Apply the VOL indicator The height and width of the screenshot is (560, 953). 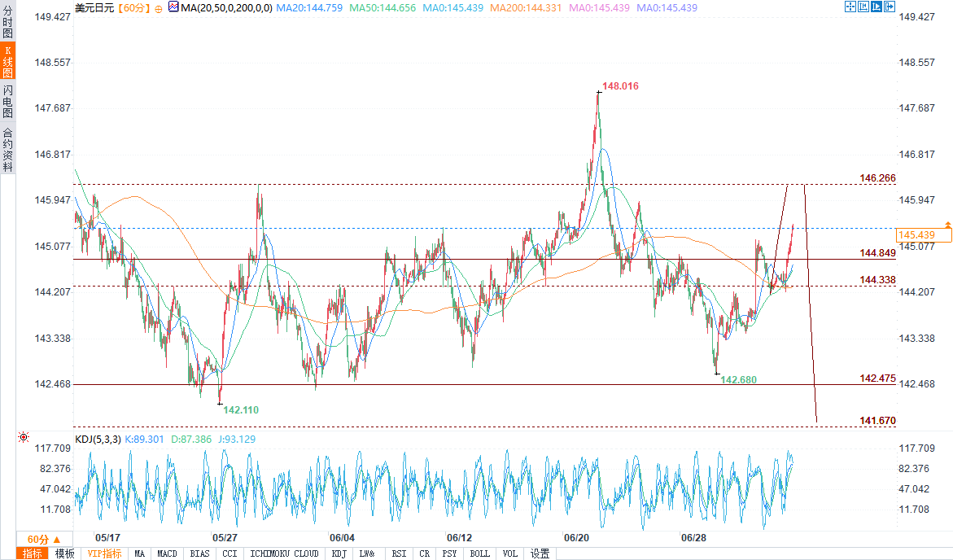510,553
